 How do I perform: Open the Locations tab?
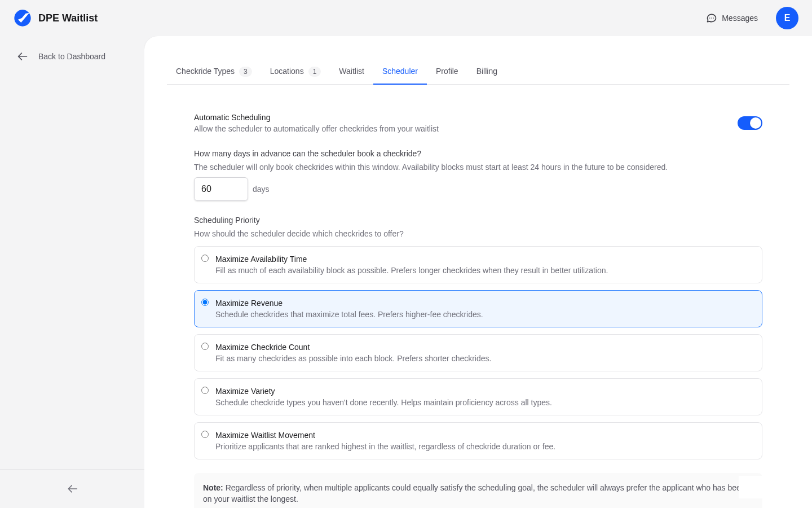point(286,71)
